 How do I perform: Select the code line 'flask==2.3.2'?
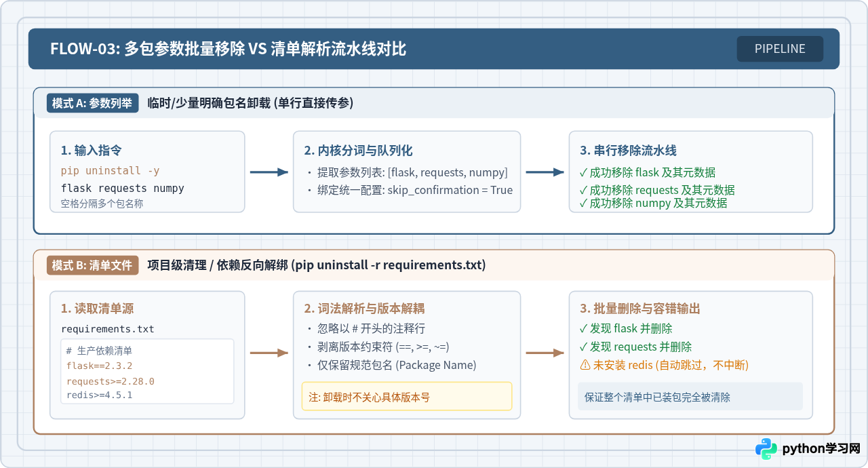(99, 366)
